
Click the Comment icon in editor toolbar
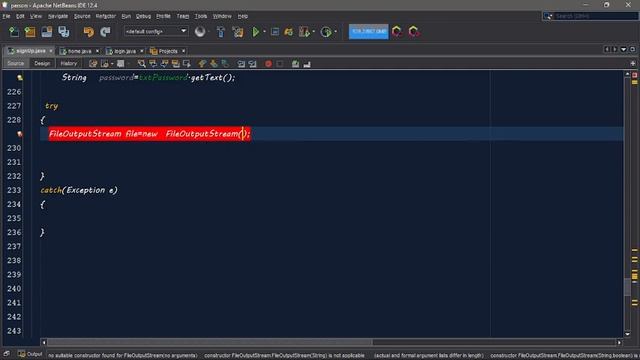pos(295,64)
